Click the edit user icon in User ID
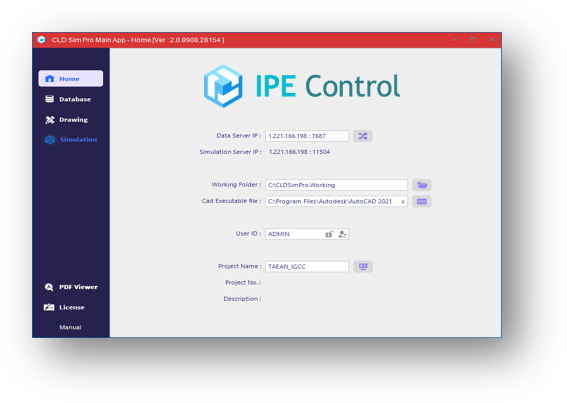This screenshot has height=403, width=567. pyautogui.click(x=342, y=234)
